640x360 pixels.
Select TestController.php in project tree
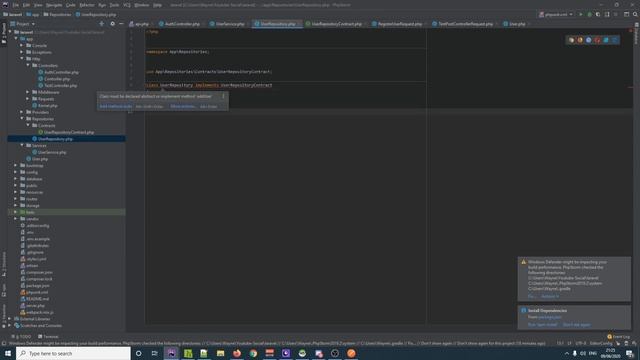click(60, 86)
